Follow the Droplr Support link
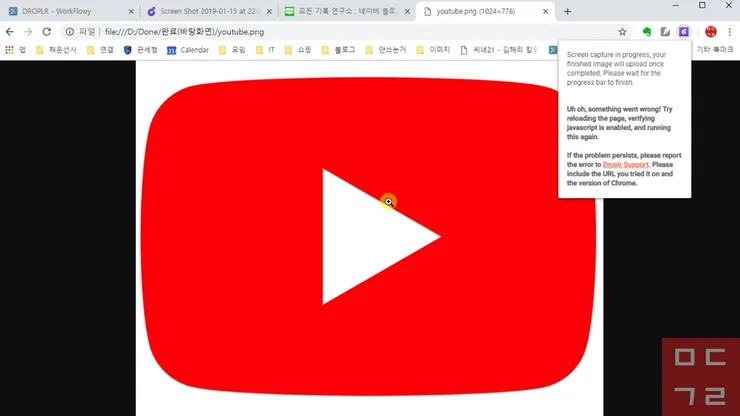740x416 pixels. pos(625,164)
